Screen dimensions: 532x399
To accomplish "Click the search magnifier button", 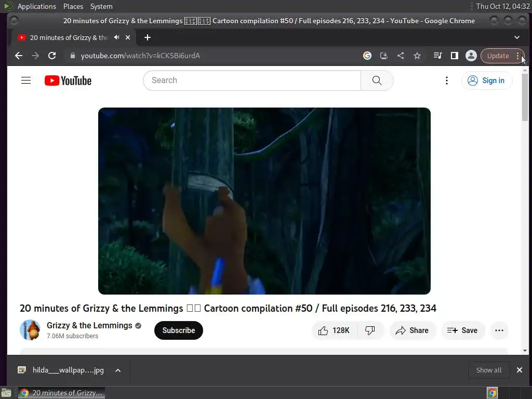I will 377,81.
